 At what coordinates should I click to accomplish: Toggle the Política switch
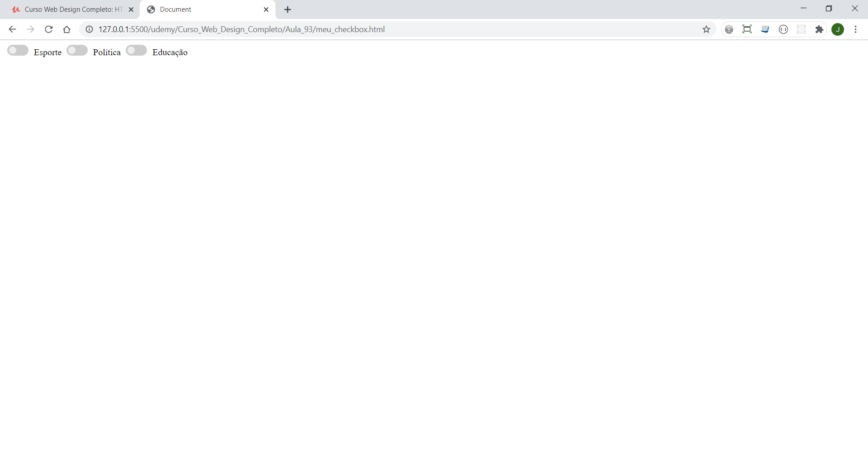click(77, 50)
